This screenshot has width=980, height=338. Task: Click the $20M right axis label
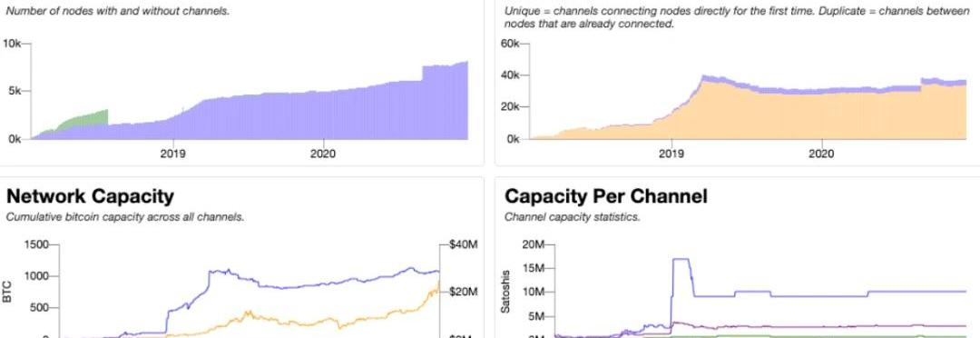pyautogui.click(x=465, y=293)
